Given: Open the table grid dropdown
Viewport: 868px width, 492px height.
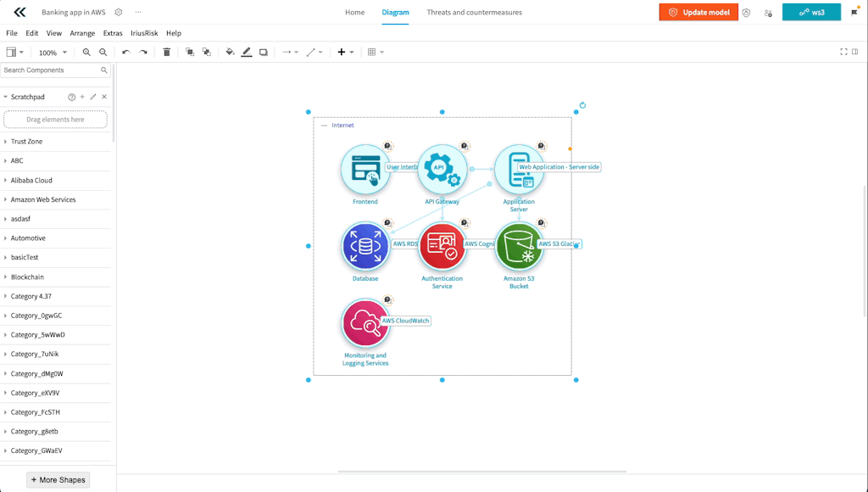Looking at the screenshot, I should click(376, 52).
